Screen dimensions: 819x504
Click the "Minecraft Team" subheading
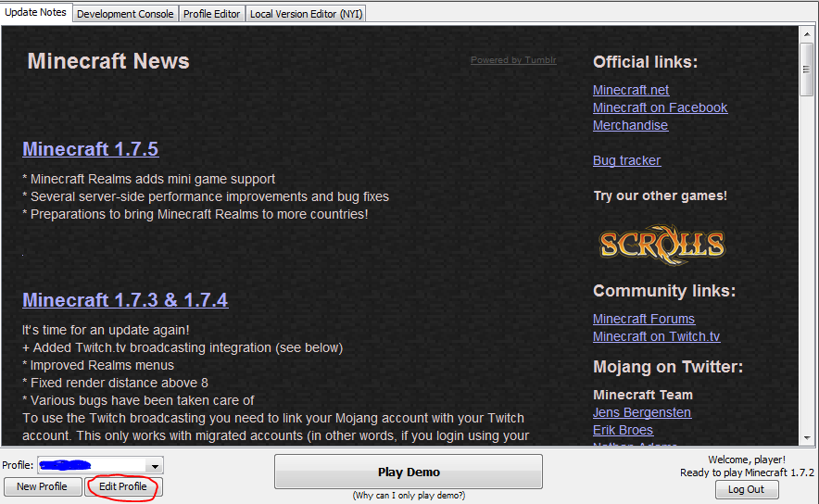pyautogui.click(x=643, y=395)
